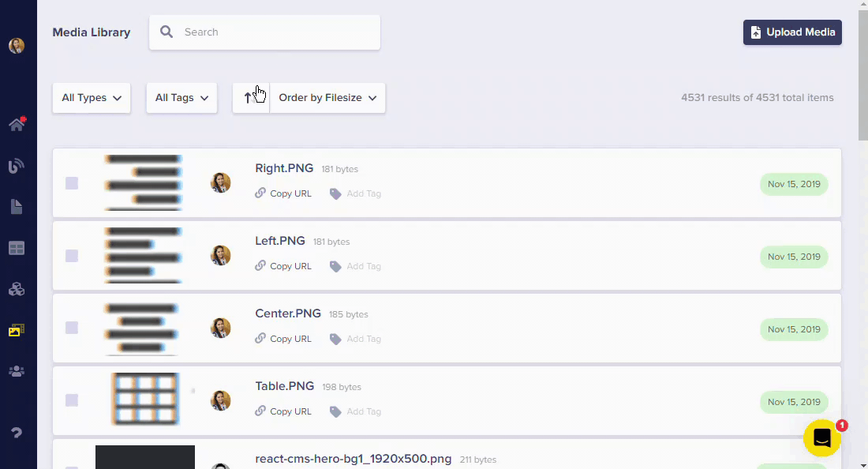Viewport: 868px width, 469px height.
Task: Open the Content types table sidebar icon
Action: coord(17,248)
